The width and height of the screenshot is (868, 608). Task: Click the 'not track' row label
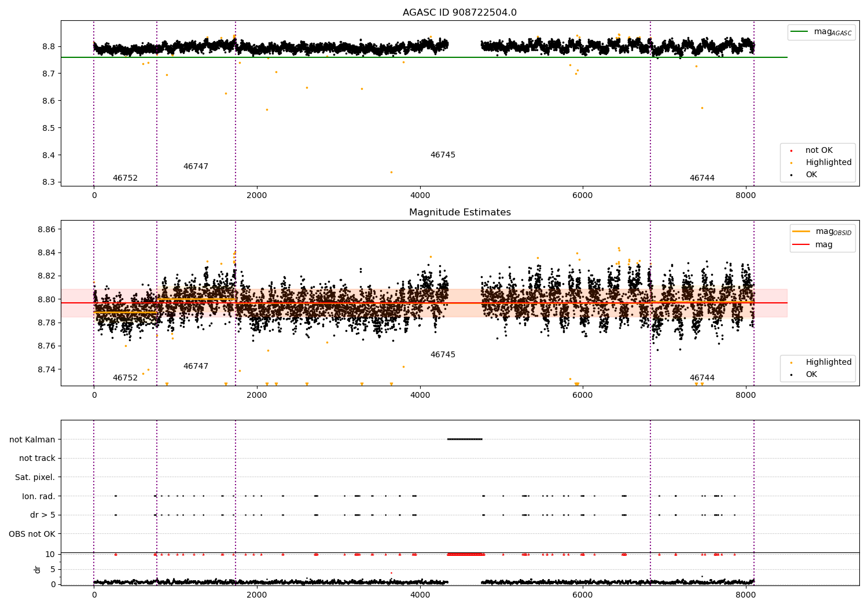tap(37, 458)
